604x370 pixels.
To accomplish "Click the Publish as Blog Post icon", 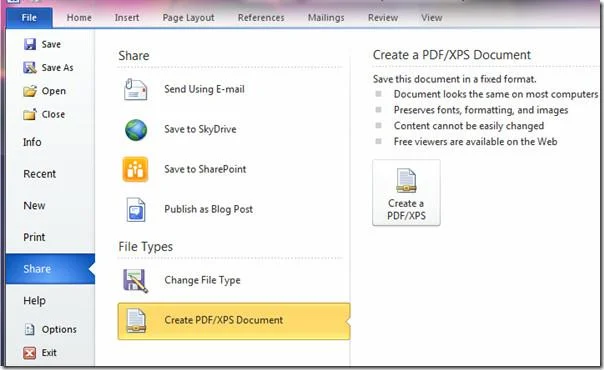I will tap(136, 209).
